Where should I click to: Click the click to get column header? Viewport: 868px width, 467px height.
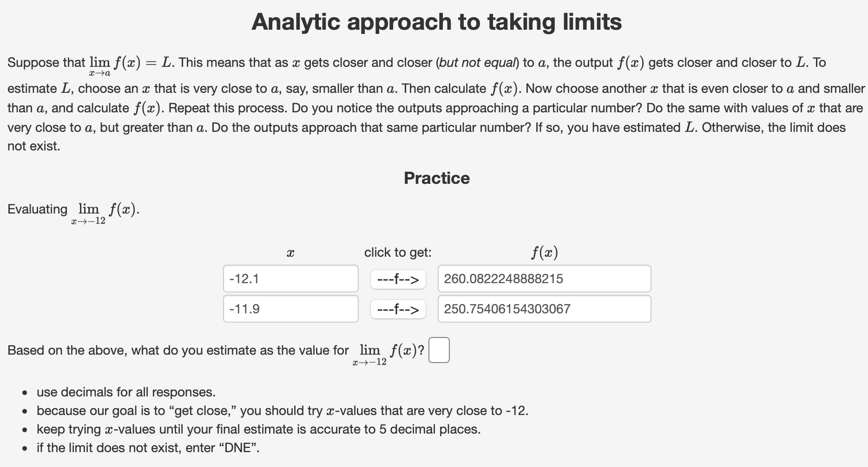coord(398,252)
